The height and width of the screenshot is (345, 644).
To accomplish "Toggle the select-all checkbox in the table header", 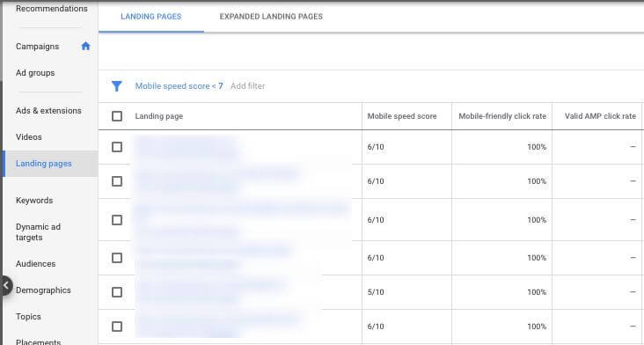I will tap(117, 116).
